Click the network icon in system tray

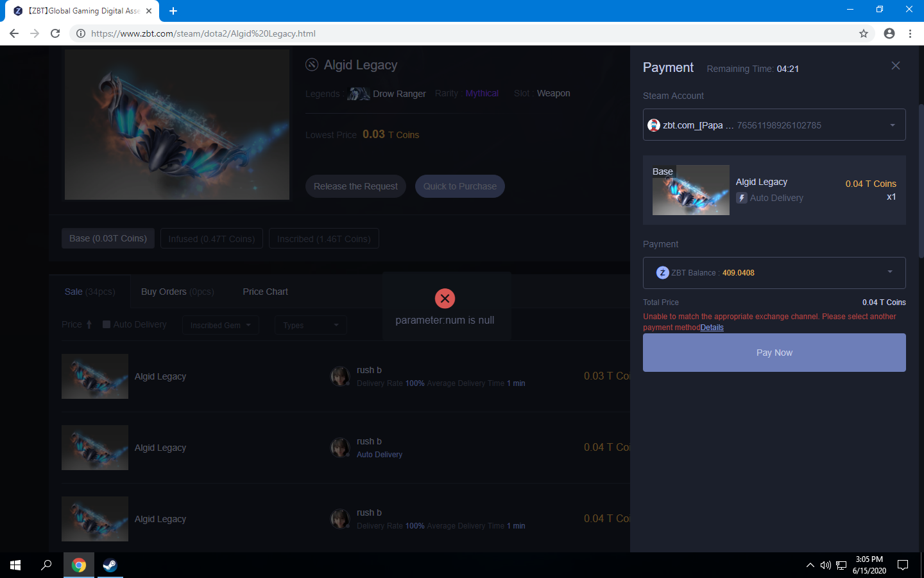841,565
